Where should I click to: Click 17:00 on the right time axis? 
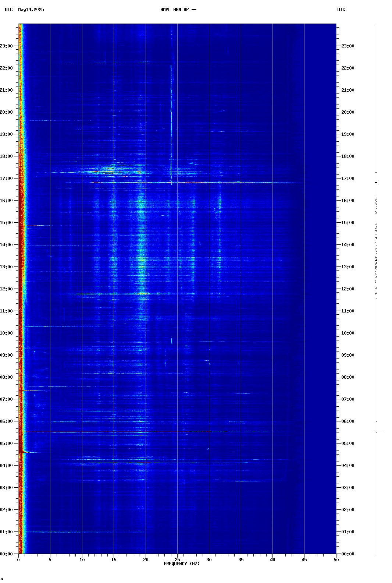(x=348, y=179)
